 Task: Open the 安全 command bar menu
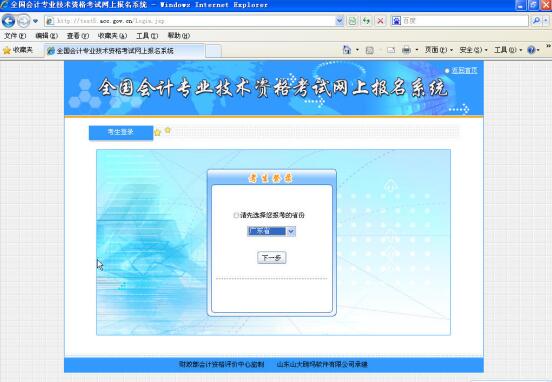click(473, 50)
